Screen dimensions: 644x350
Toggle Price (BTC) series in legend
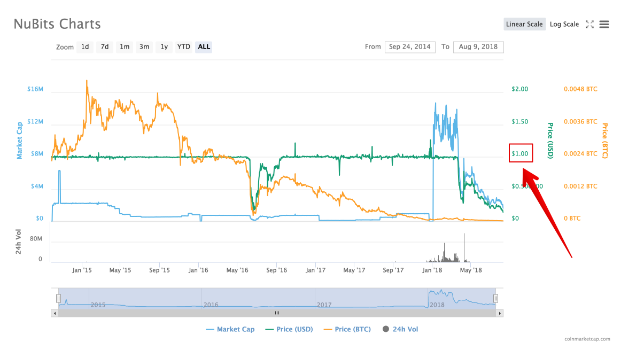347,329
